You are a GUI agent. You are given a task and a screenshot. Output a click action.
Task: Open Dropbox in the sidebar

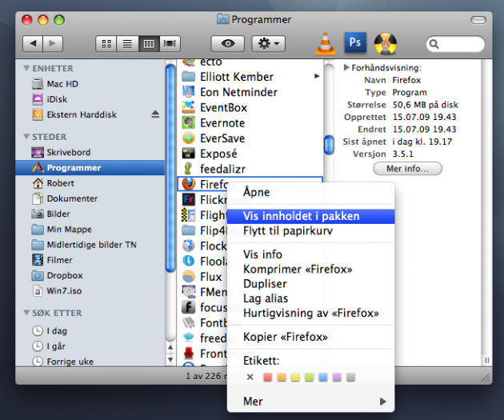pyautogui.click(x=90, y=275)
